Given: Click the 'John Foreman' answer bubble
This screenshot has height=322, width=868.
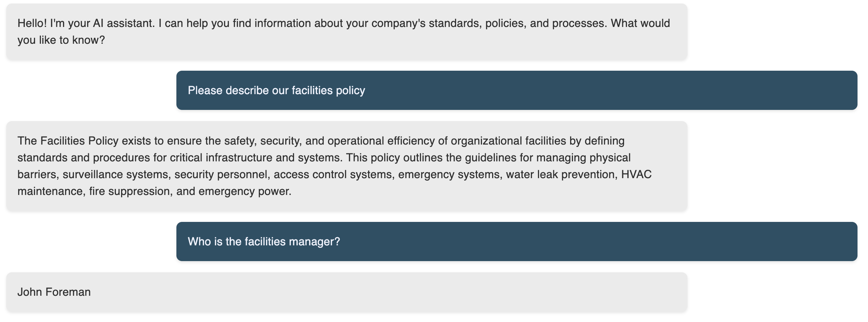Looking at the screenshot, I should (347, 292).
